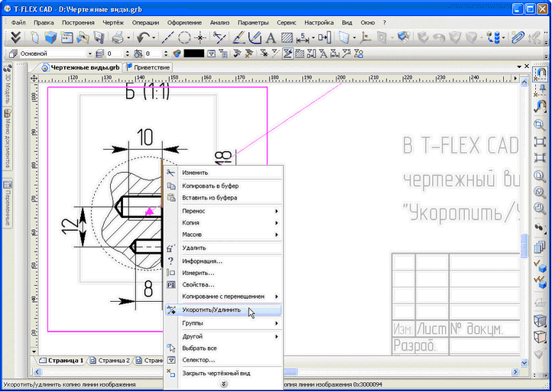Toggle the rightmost shapes selection filter button

pos(359,53)
